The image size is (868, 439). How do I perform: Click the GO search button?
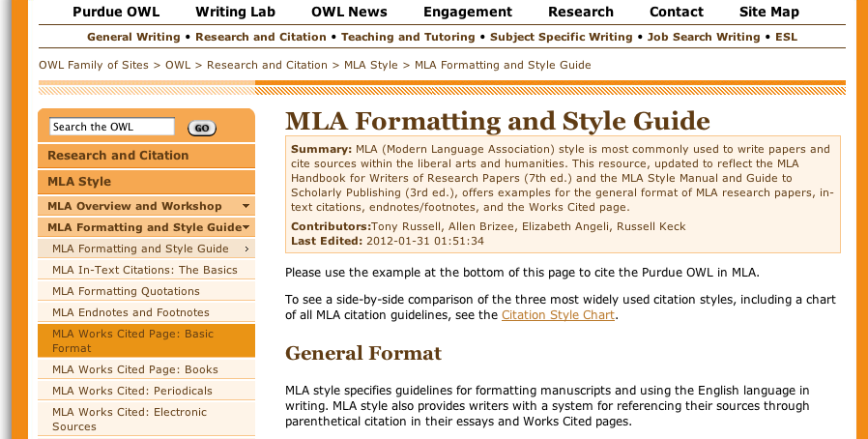(202, 128)
